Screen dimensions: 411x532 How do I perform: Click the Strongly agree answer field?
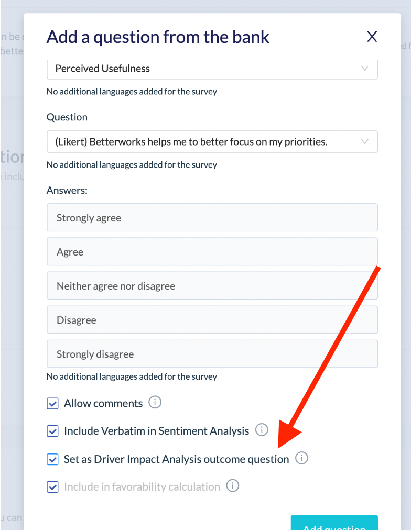(212, 217)
